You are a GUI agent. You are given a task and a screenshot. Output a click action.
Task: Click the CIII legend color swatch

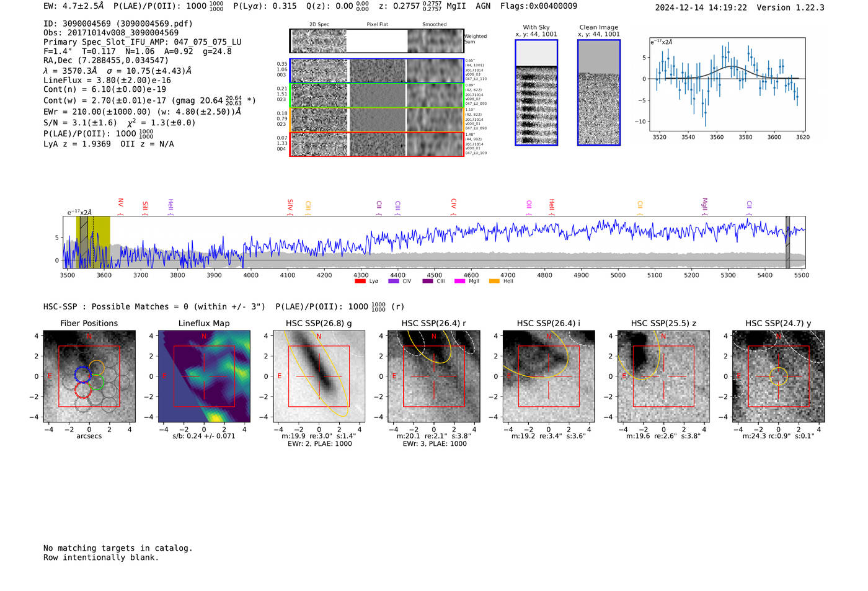pyautogui.click(x=427, y=282)
